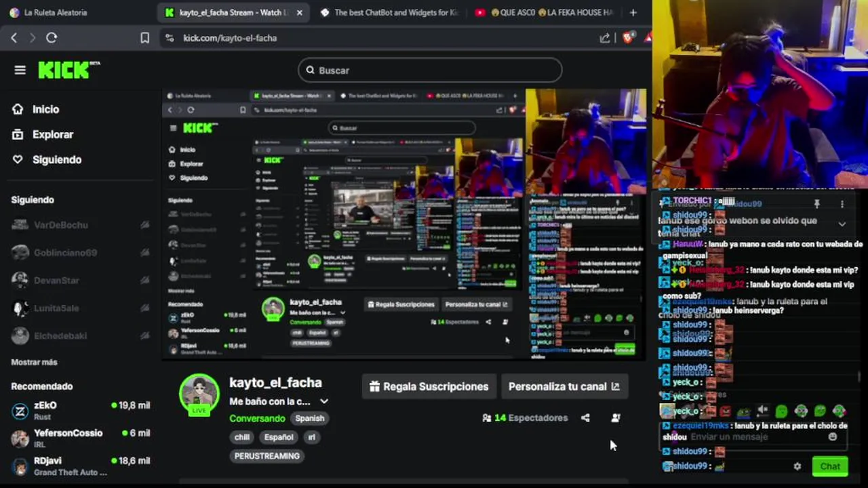This screenshot has width=868, height=488.
Task: Click the Inicio home icon
Action: point(18,109)
